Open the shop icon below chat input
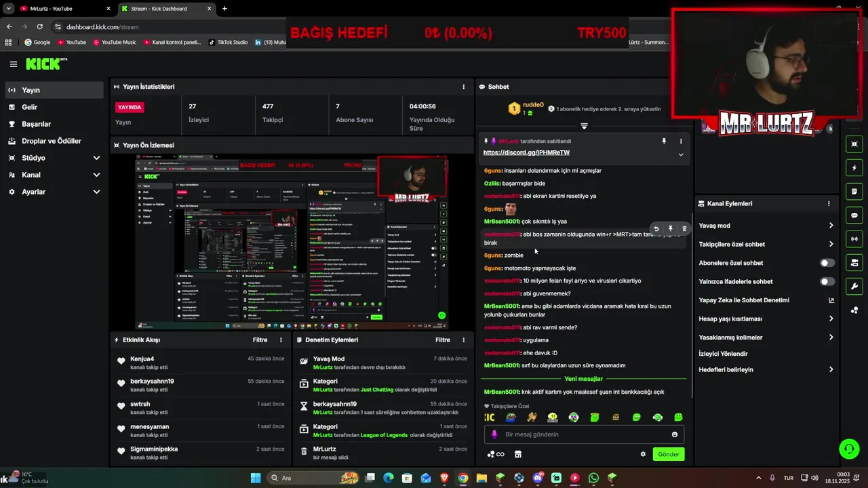 click(518, 454)
